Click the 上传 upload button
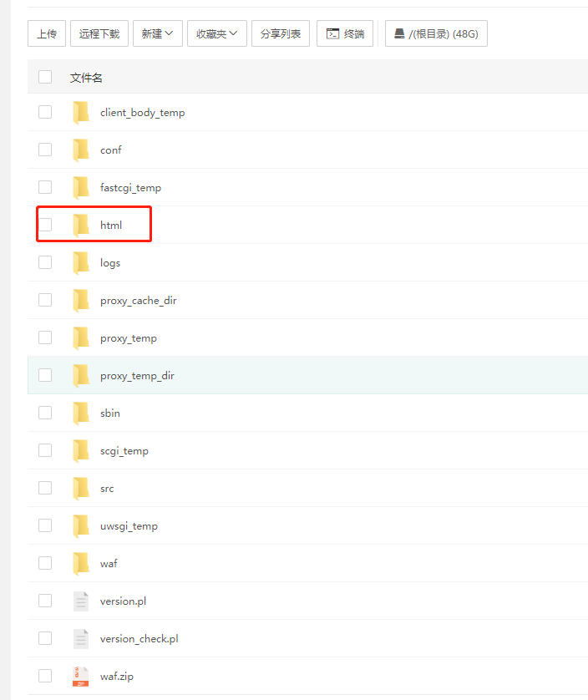588x700 pixels. coord(46,33)
